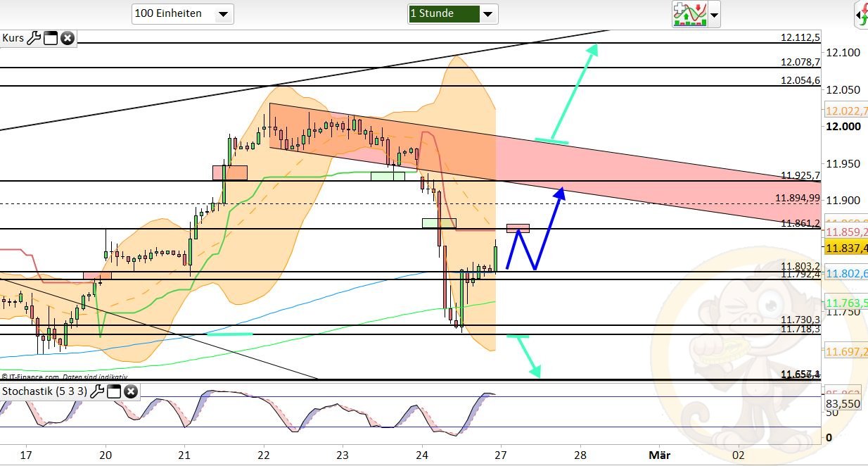Click the orange 11.697,2 axis label
Image resolution: width=868 pixels, height=466 pixels.
pos(846,351)
